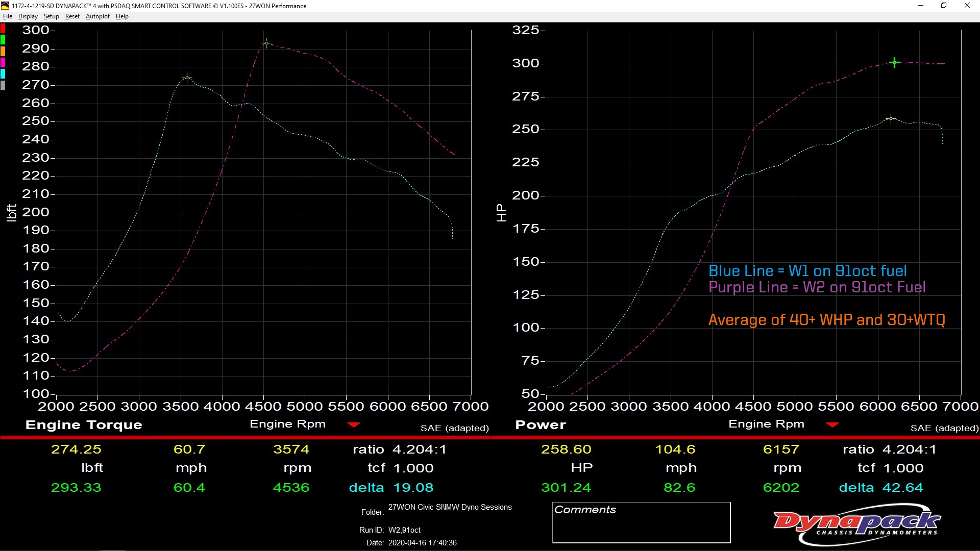Click the 293.33 torque value
The image size is (980, 551).
(76, 488)
